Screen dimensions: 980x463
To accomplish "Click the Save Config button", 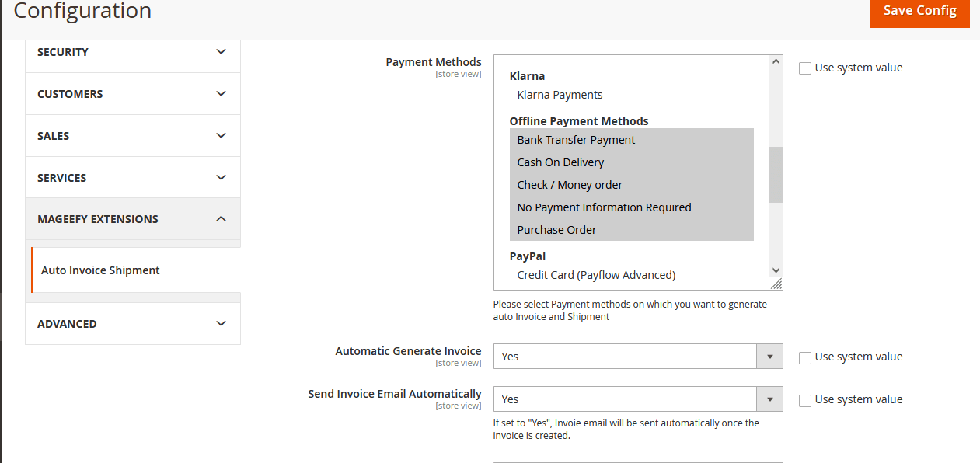I will (919, 11).
